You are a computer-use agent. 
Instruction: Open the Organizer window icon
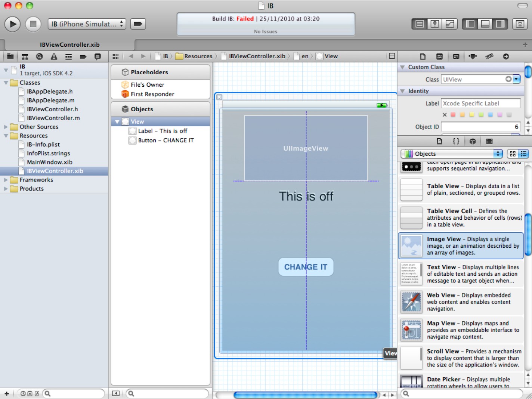coord(520,24)
